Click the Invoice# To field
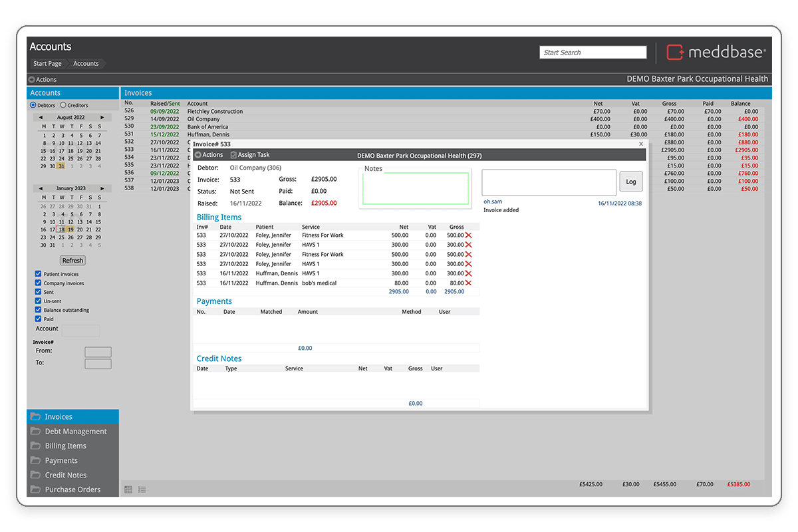Screen dimensions: 798x532 pos(98,364)
